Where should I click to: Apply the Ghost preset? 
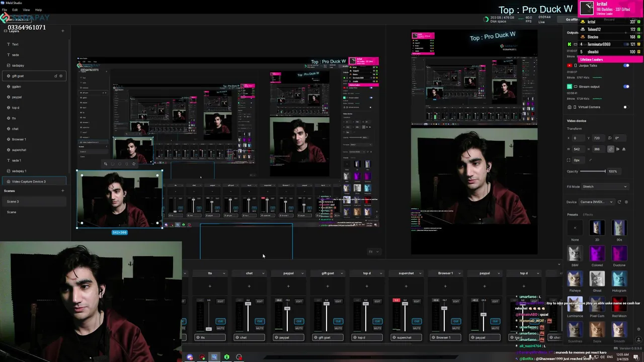point(597,279)
